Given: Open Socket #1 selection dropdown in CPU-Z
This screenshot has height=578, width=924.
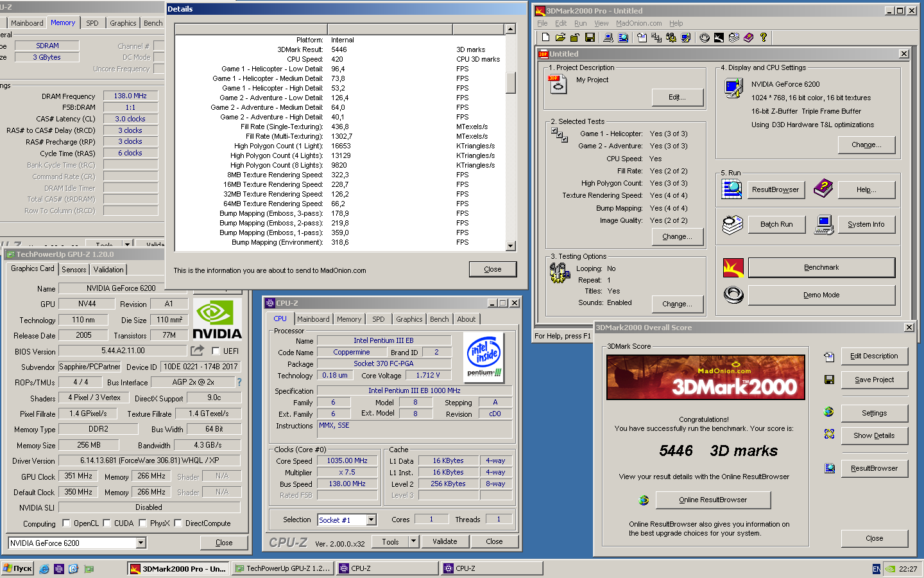Looking at the screenshot, I should click(371, 520).
